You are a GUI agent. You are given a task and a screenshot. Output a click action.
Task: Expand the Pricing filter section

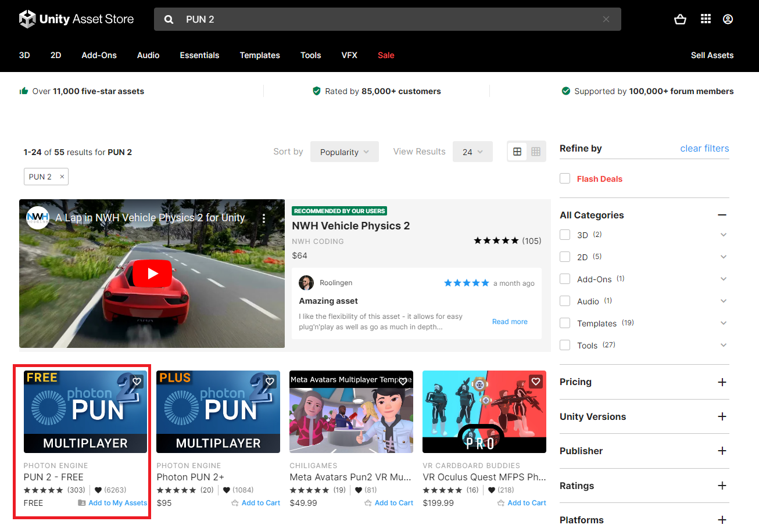pos(722,382)
